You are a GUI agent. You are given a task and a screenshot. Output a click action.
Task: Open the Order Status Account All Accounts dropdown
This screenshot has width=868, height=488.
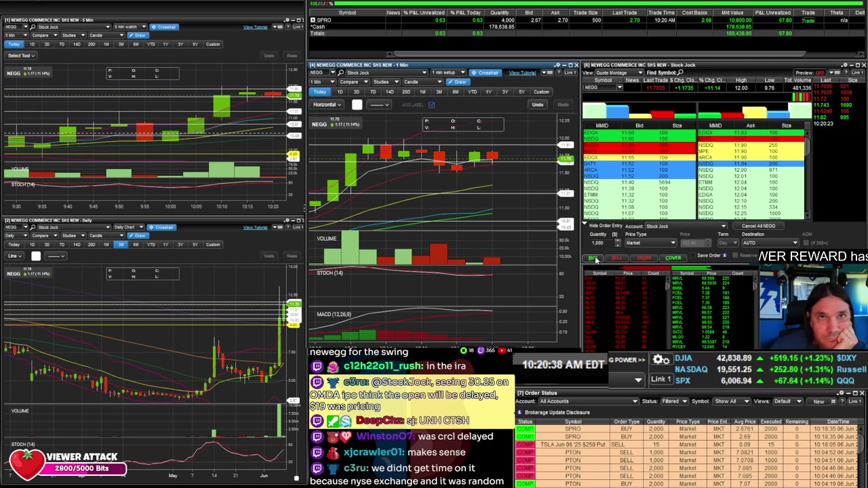589,401
